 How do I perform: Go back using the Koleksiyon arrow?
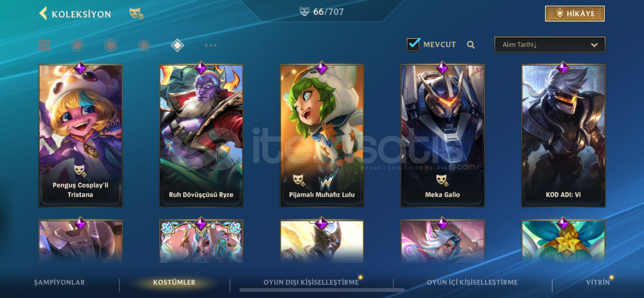pos(43,13)
